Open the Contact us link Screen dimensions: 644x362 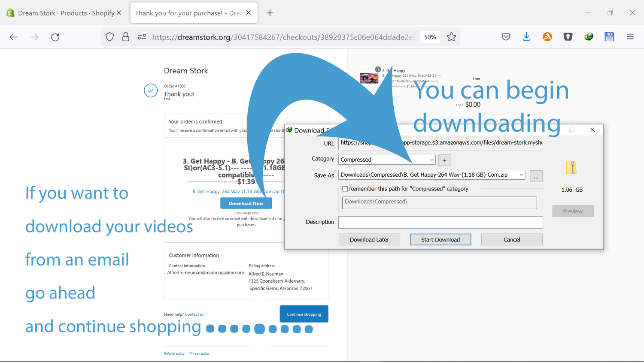coord(194,314)
